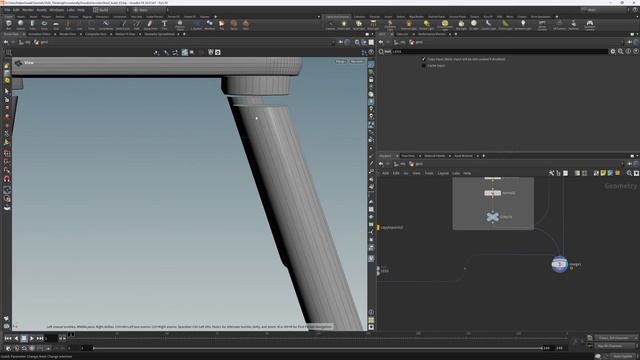Viewport: 640px width, 360px height.
Task: Jump to first frame on timeline
Action: (8, 338)
